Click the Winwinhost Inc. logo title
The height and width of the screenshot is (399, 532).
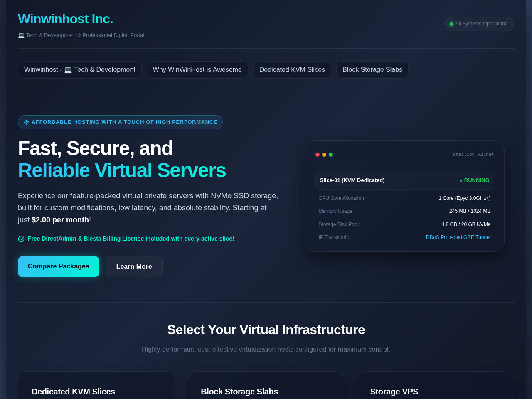(x=65, y=19)
